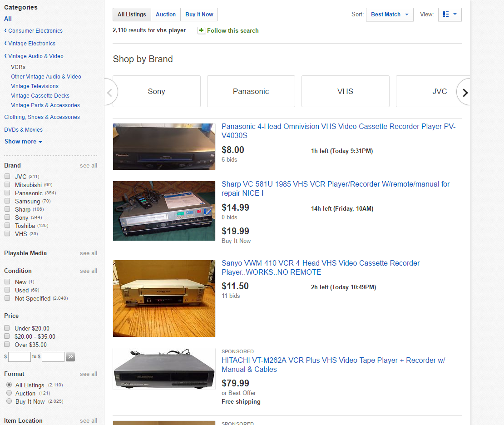The width and height of the screenshot is (504, 425).
Task: Open Other Vintage Audio & Video category
Action: (x=46, y=77)
